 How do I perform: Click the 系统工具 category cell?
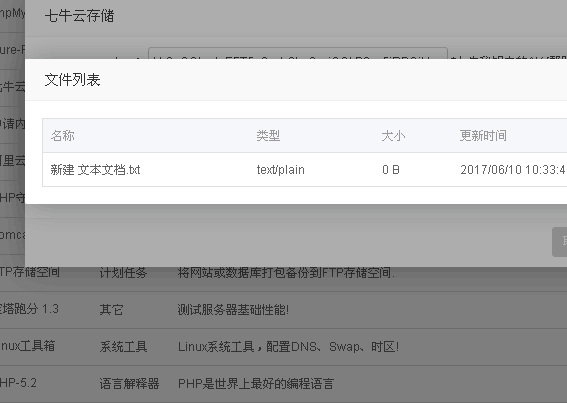(x=123, y=347)
